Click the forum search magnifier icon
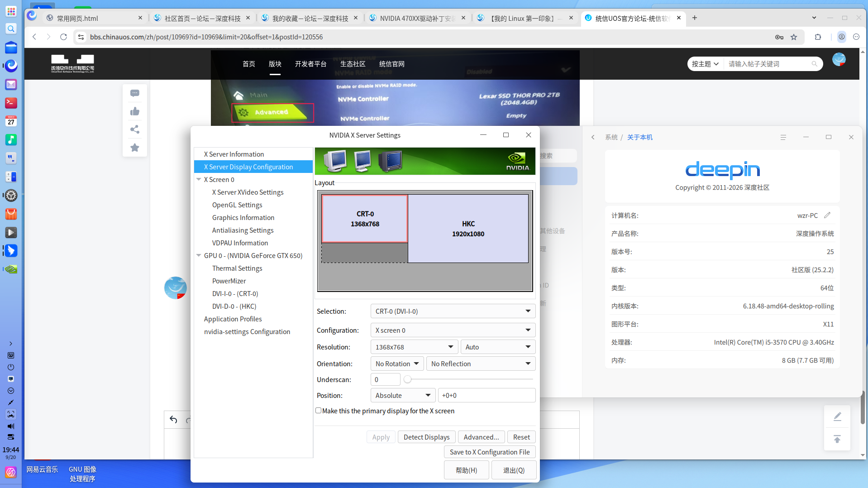Viewport: 868px width, 488px height. (x=815, y=64)
